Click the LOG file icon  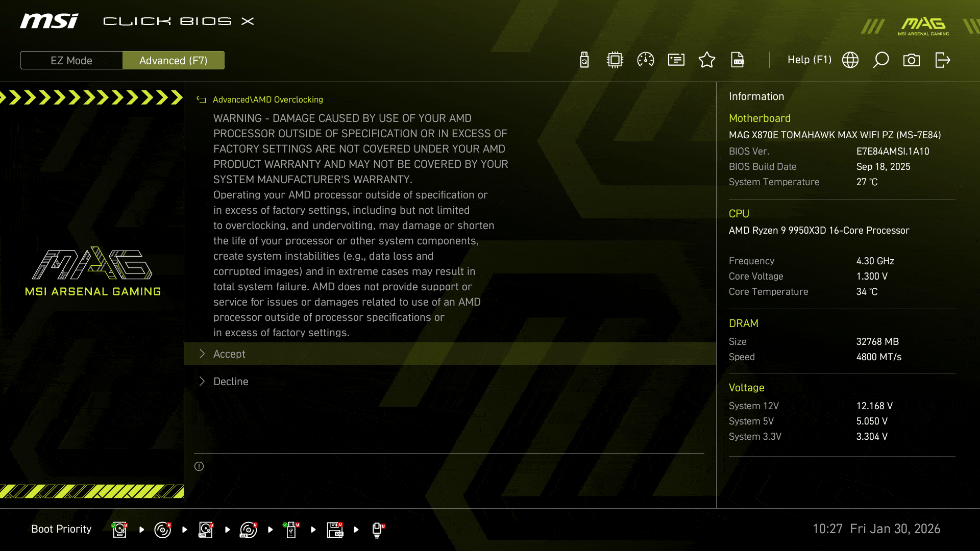coord(738,60)
